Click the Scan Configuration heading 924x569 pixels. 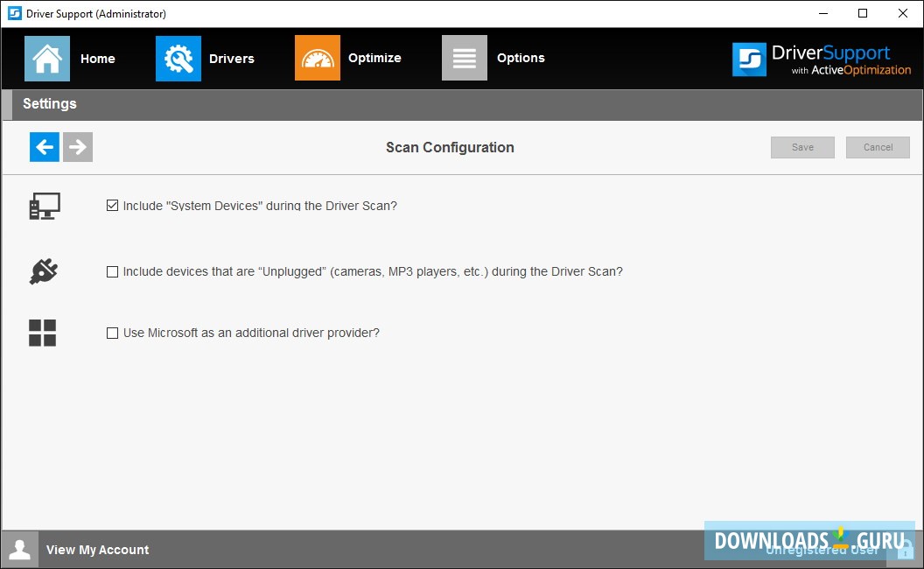[451, 147]
